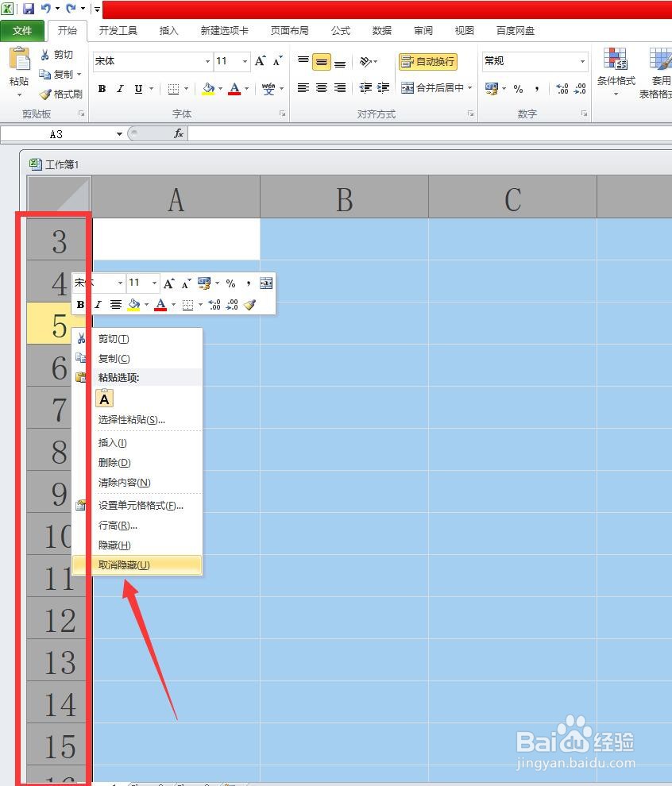Image resolution: width=672 pixels, height=786 pixels.
Task: Choose Paste Special (选择性粘贴) in context menu
Action: [137, 419]
